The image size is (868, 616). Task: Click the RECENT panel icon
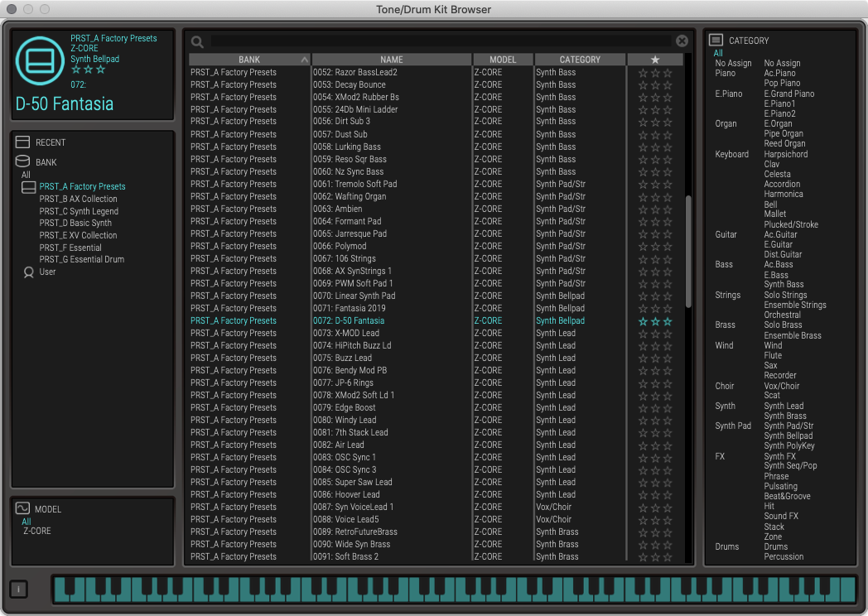point(22,142)
